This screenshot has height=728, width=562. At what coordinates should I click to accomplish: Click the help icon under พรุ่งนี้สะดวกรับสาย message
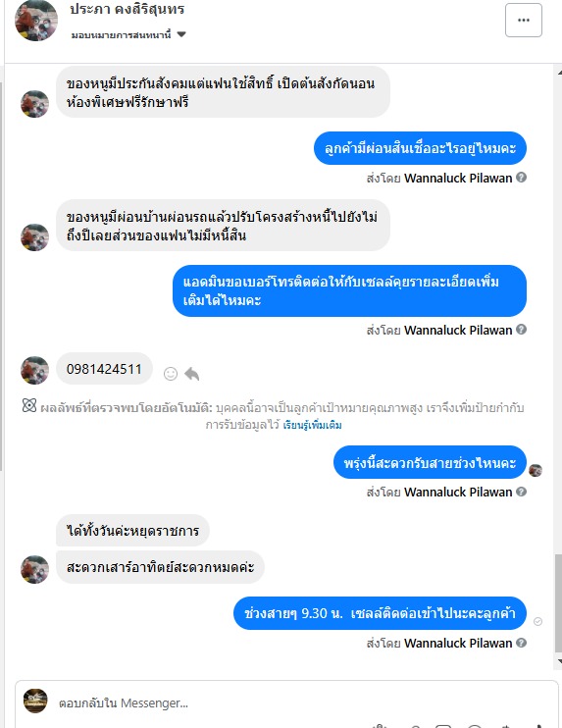(x=521, y=492)
